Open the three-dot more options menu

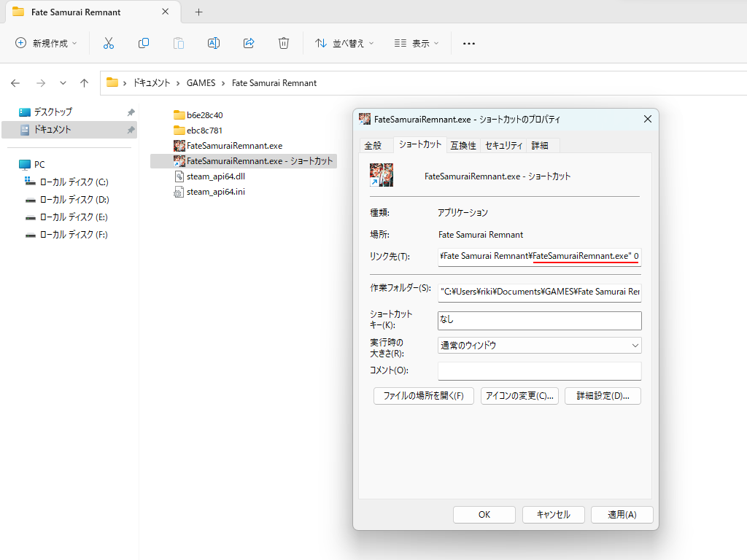[x=469, y=43]
